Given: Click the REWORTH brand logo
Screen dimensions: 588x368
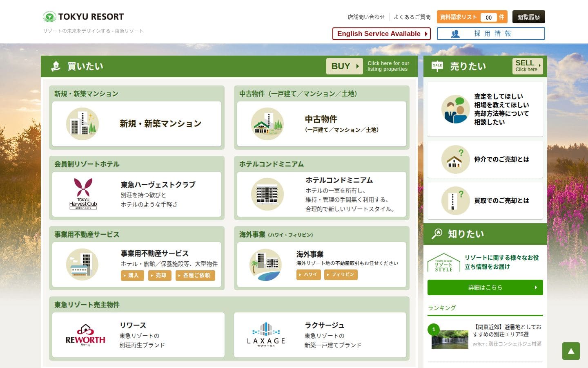Looking at the screenshot, I should [x=85, y=335].
